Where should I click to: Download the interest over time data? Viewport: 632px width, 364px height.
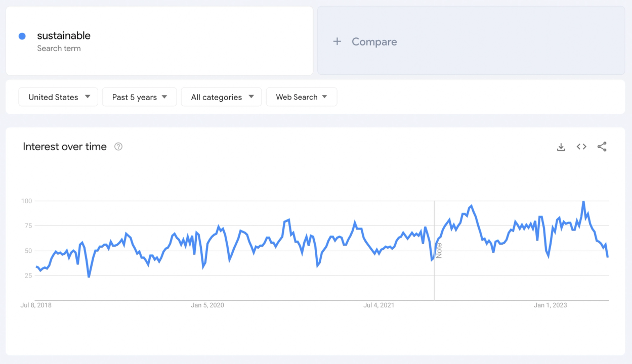tap(561, 147)
